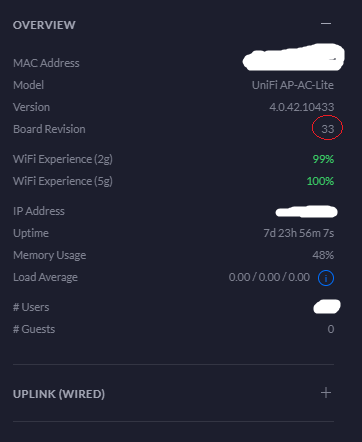The image size is (362, 442).
Task: Click the Load Average 0.00 values
Action: 269,277
